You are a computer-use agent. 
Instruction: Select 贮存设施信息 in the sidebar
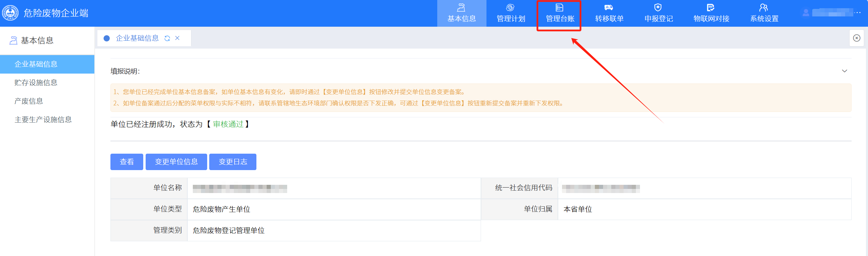click(47, 82)
